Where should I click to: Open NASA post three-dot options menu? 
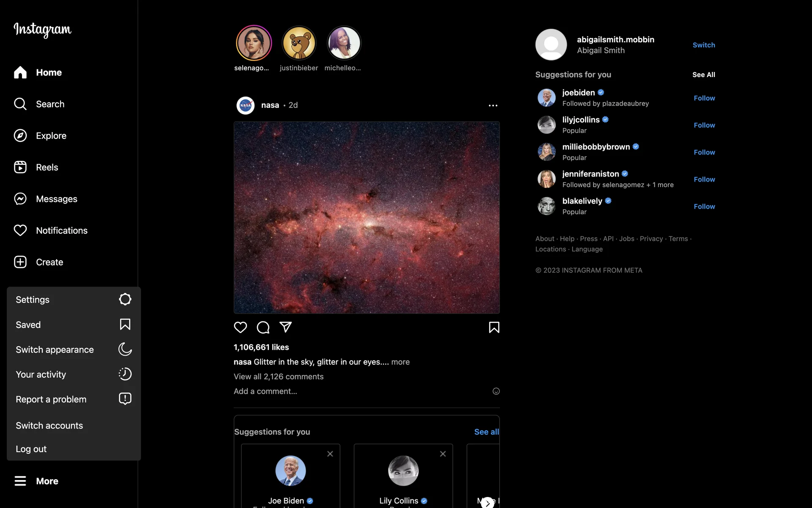point(493,105)
